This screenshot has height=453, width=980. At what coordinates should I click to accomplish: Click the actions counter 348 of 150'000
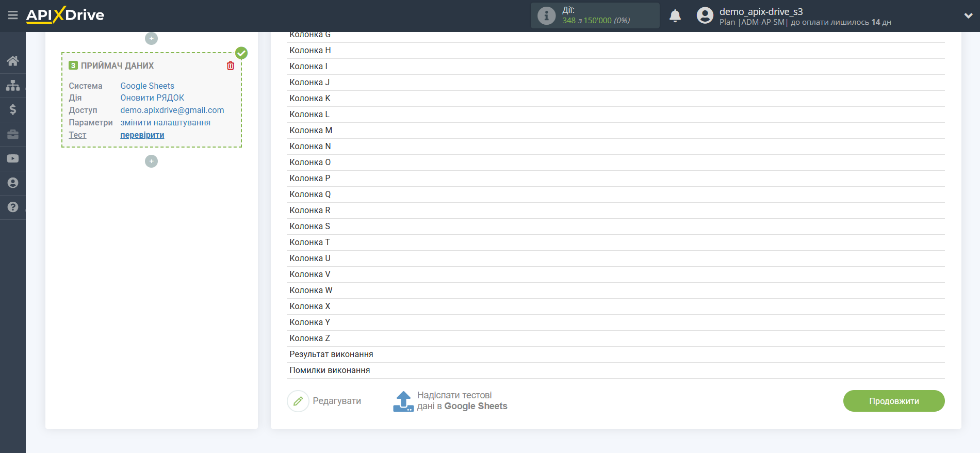coord(596,21)
